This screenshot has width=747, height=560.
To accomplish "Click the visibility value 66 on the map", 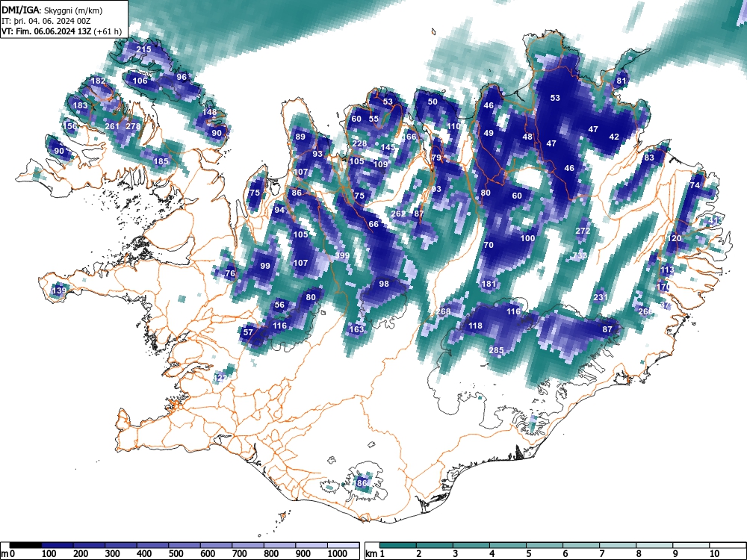I will coord(373,224).
